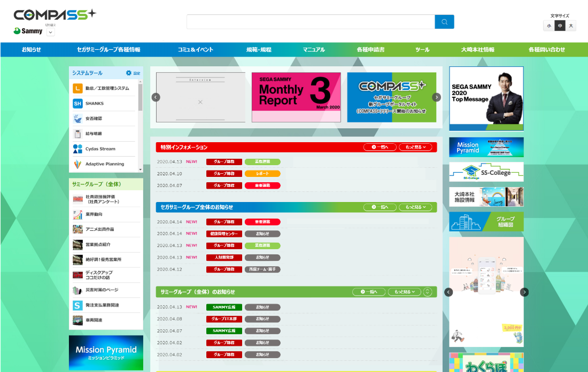Go to next slide in top carousel
The height and width of the screenshot is (372, 588).
click(437, 97)
